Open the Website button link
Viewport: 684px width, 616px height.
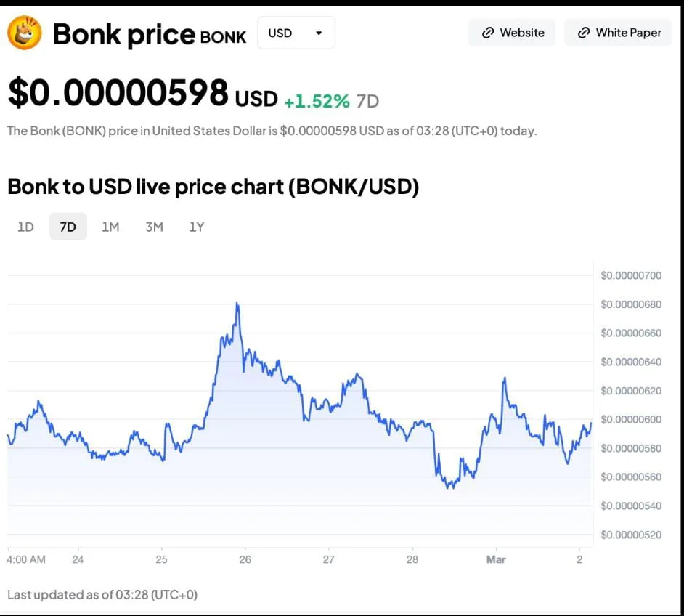point(512,33)
